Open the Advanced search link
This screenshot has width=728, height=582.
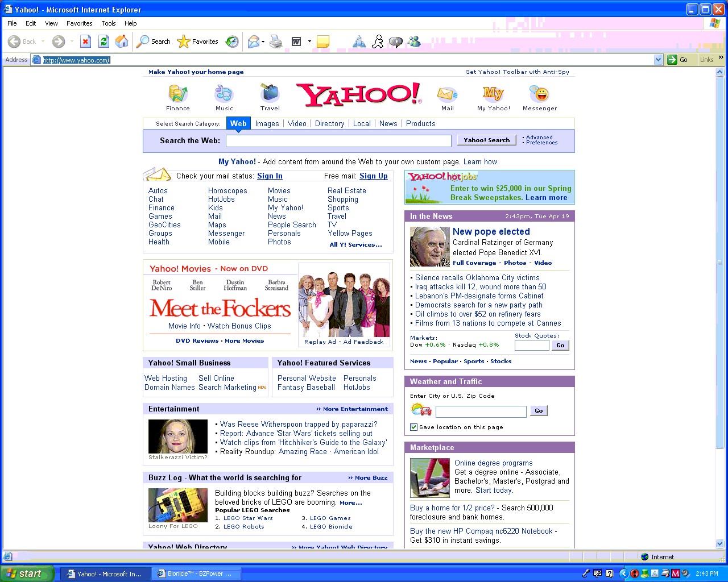pos(539,138)
